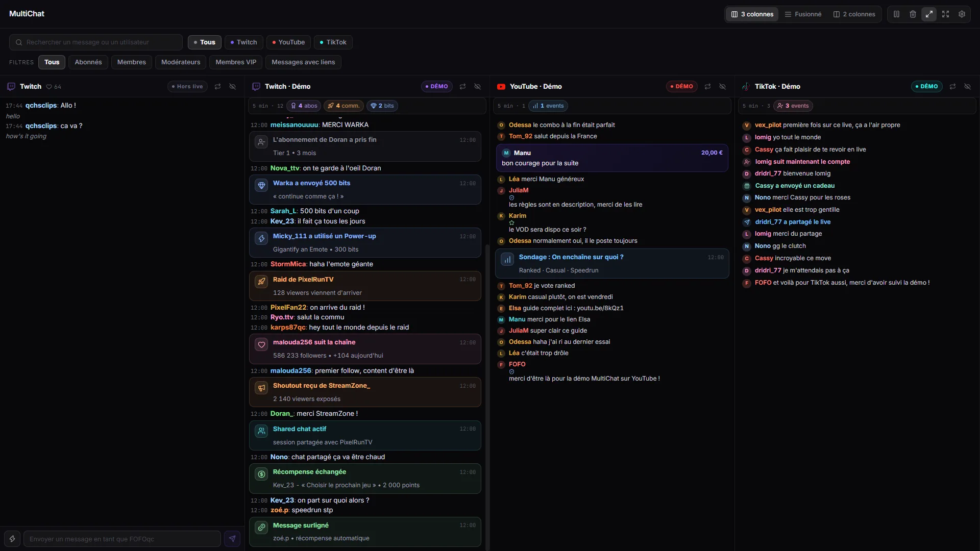Select the Tous platform filter

pyautogui.click(x=205, y=42)
